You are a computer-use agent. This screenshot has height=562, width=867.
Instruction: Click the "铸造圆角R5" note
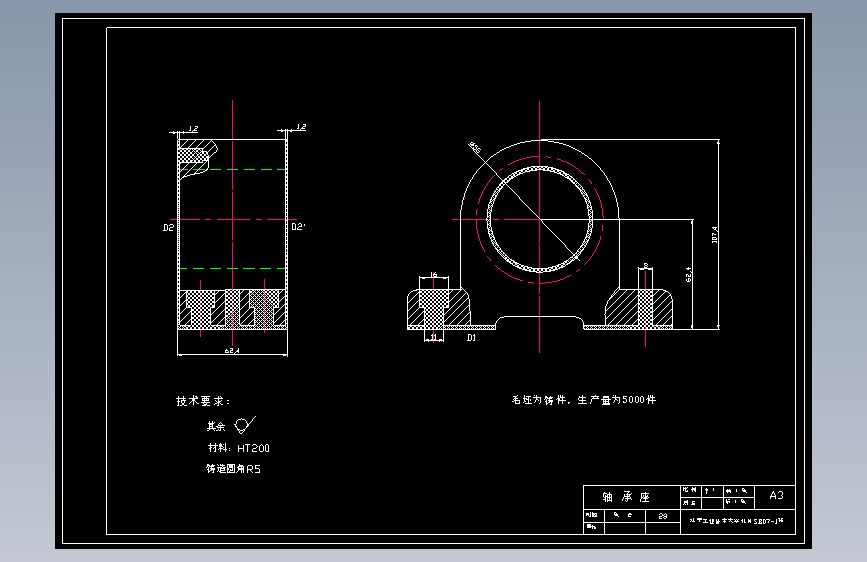click(233, 469)
